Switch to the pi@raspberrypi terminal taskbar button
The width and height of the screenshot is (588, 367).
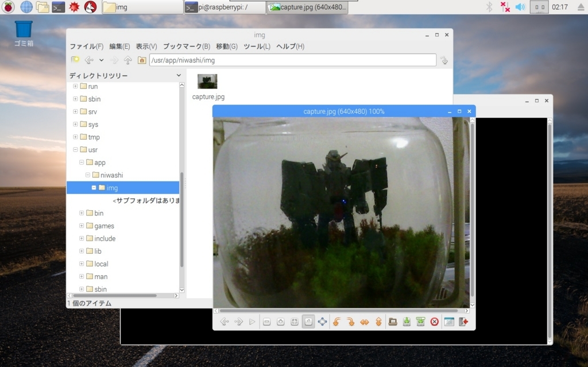point(225,7)
